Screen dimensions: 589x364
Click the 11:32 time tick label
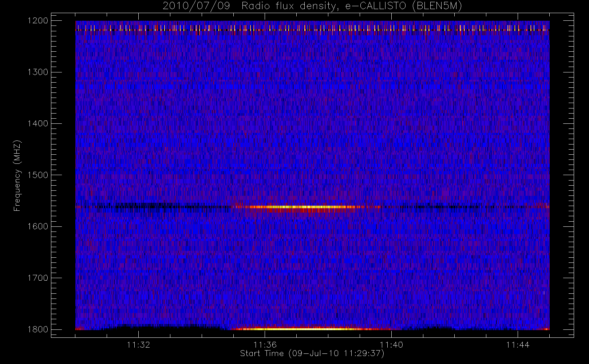138,344
